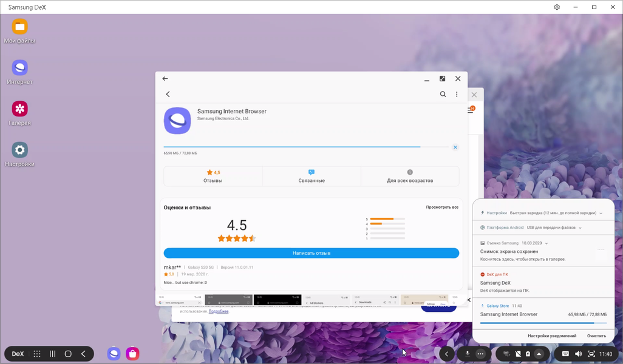This screenshot has width=623, height=364.
Task: Open the Downloads screenshot thumbnail
Action: tap(375, 300)
